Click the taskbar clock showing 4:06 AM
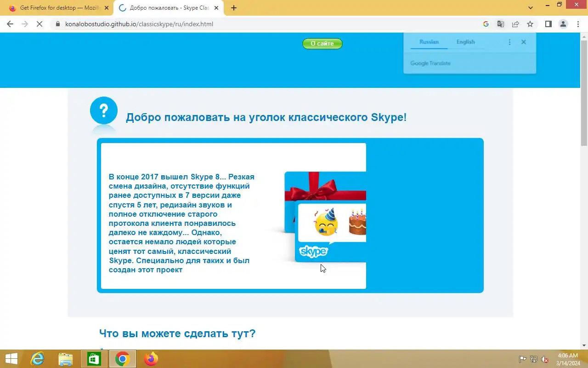This screenshot has height=368, width=588. coord(567,359)
